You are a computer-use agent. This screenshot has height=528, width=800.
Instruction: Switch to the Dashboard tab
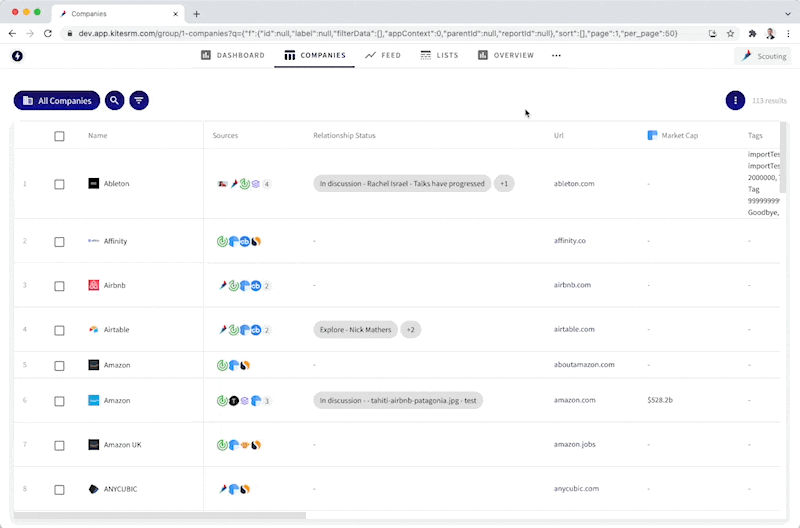pos(233,55)
